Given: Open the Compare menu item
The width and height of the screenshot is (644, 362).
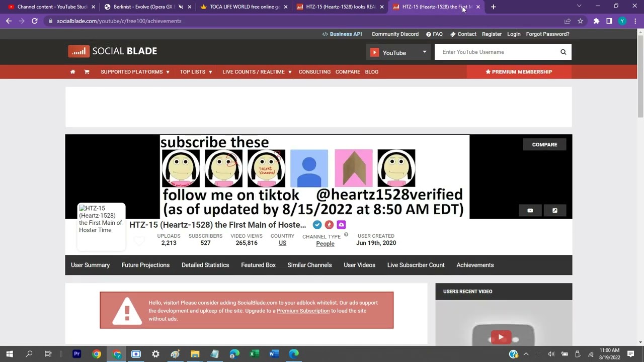Looking at the screenshot, I should (348, 72).
